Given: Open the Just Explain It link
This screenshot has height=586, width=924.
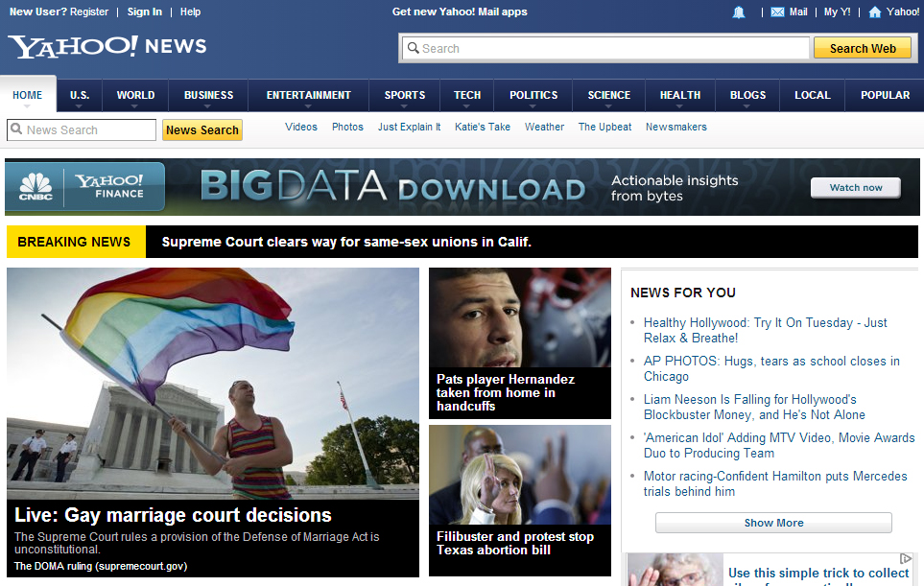Looking at the screenshot, I should (x=409, y=127).
